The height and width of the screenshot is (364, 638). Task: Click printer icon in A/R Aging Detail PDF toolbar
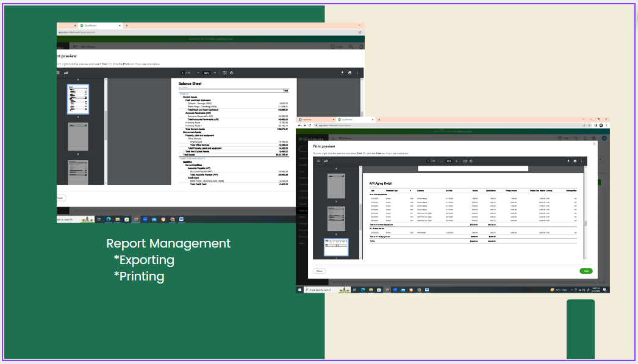575,161
